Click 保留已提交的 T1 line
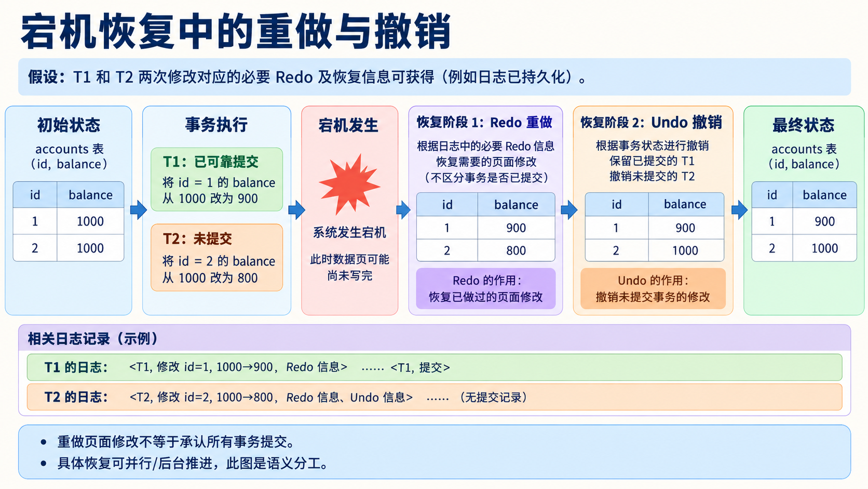 (x=652, y=161)
